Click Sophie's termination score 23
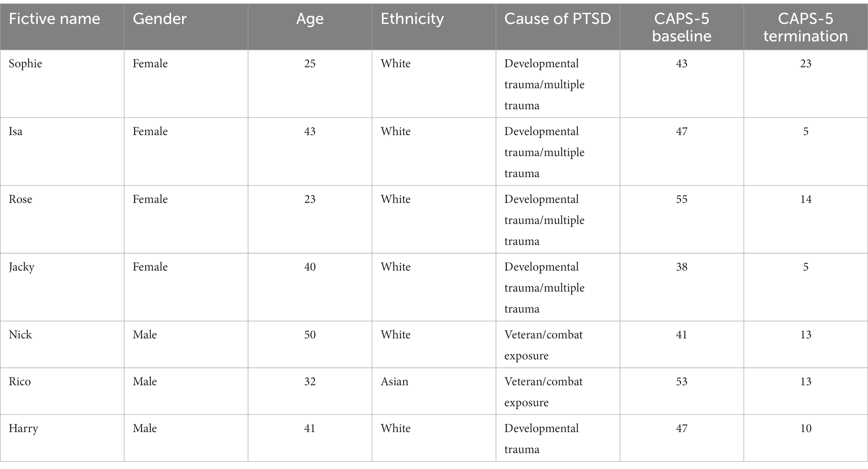This screenshot has width=868, height=469. 805,63
